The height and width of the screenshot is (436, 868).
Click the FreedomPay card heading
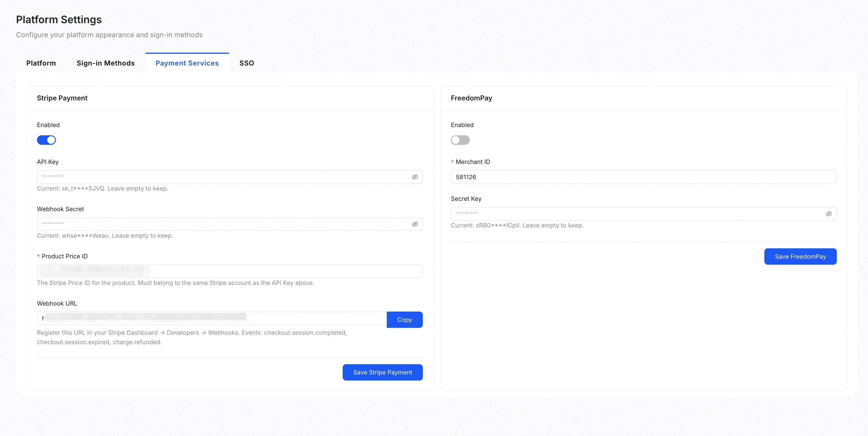472,98
